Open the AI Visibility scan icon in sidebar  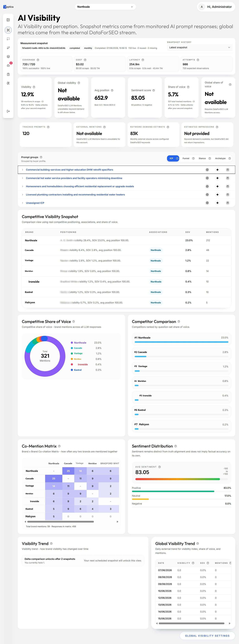click(8, 30)
